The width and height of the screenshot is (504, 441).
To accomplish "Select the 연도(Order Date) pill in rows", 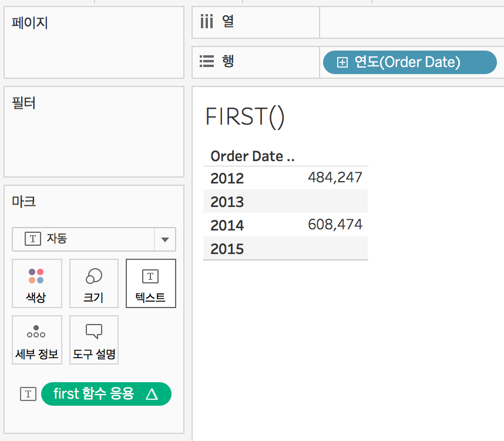I will 410,62.
